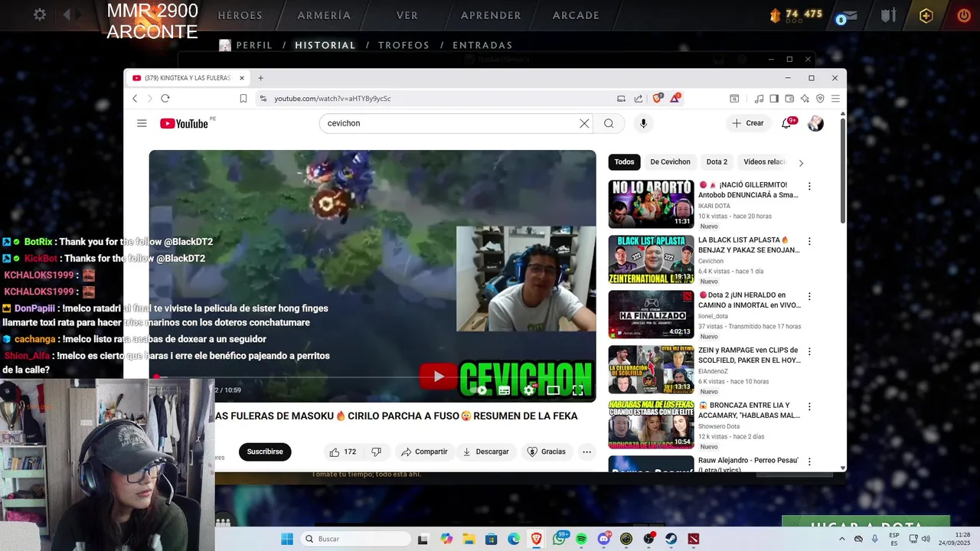The height and width of the screenshot is (551, 980).
Task: Open Brave VPN shield icon
Action: [820, 98]
